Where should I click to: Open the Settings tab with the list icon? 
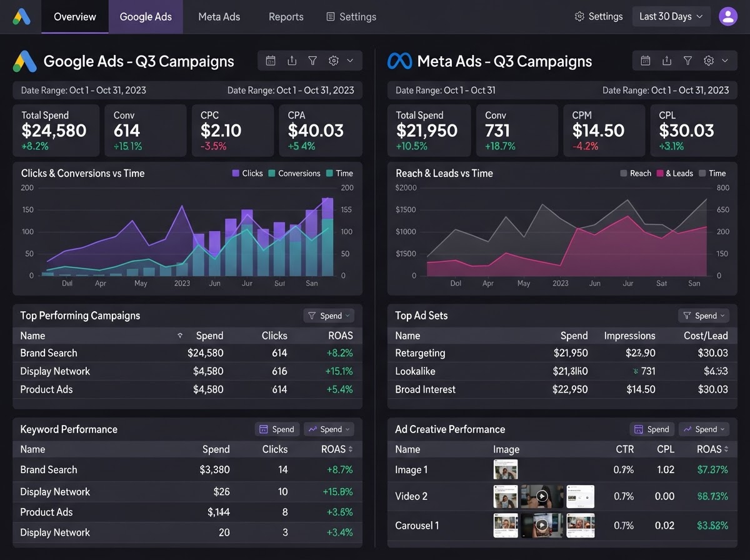(x=351, y=17)
